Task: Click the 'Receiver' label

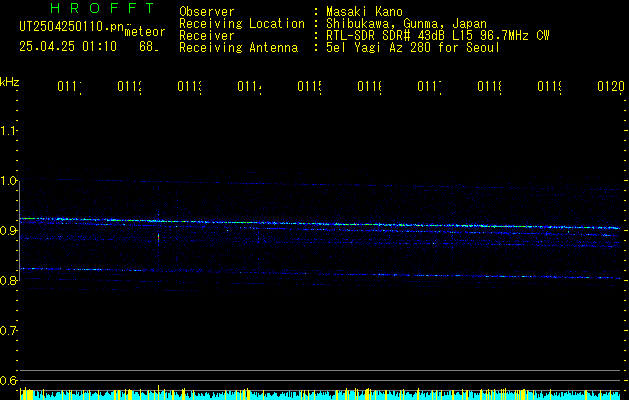Action: 207,36
